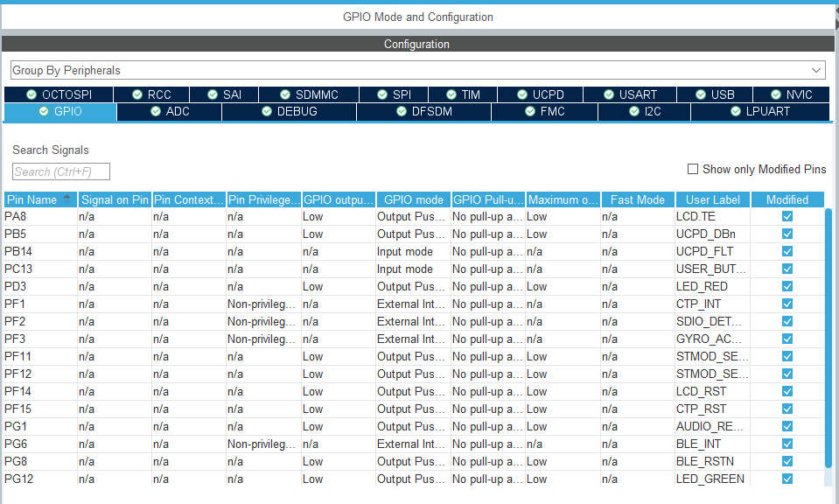Click the check icon next to SDMMC
839x504 pixels.
point(283,94)
